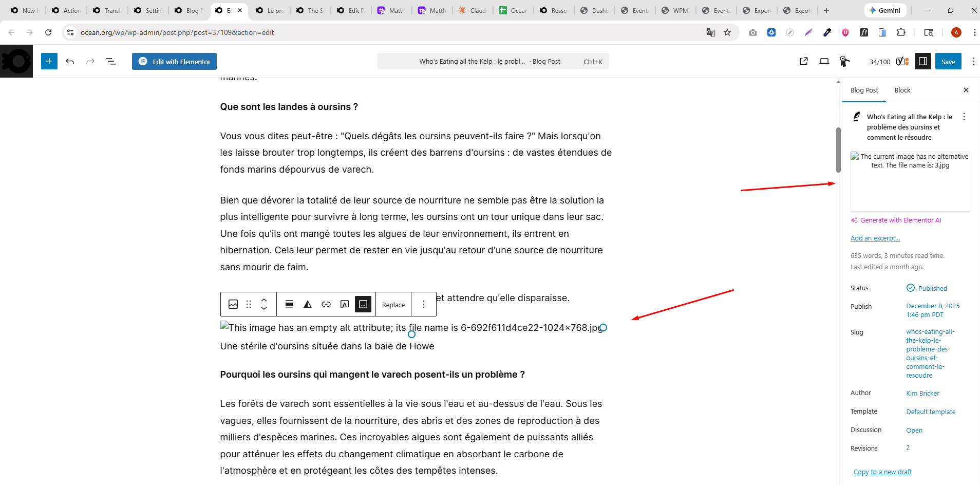Switch to the Settings browser tab

148,10
